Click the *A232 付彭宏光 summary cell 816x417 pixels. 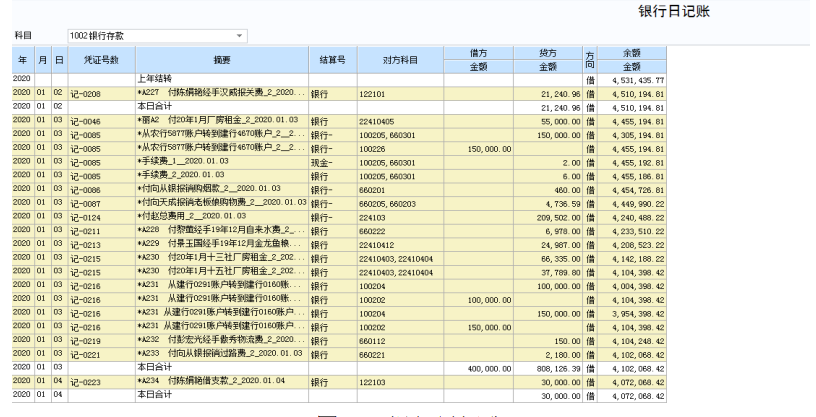click(x=222, y=340)
